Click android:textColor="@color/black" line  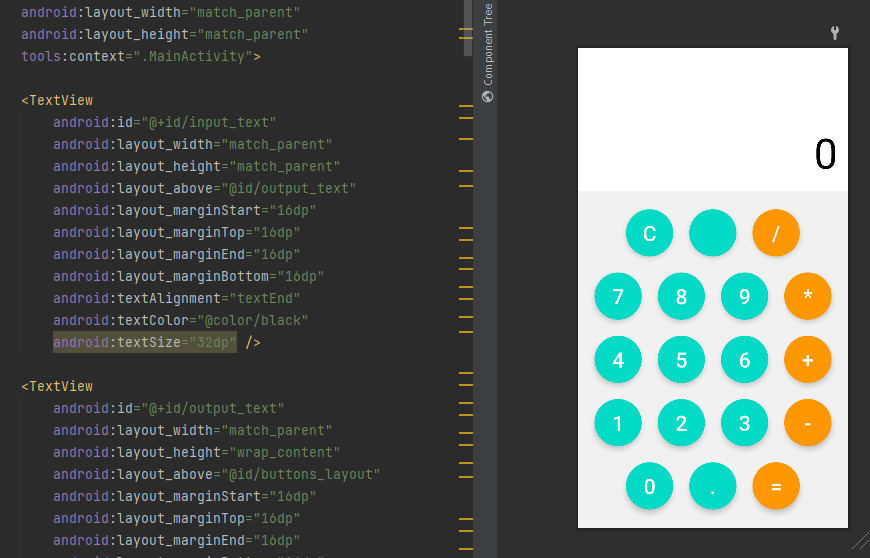pos(180,320)
